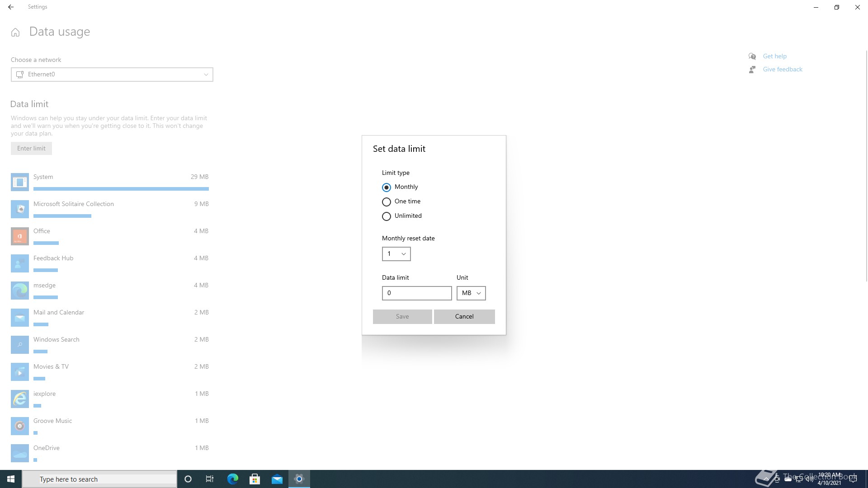Click the System 29 MB value
This screenshot has width=868, height=488.
pyautogui.click(x=199, y=177)
